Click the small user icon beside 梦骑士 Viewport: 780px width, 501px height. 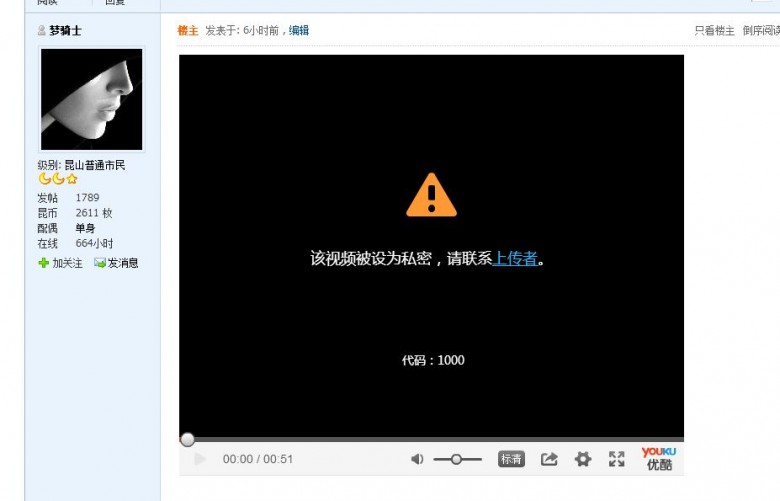pos(42,30)
